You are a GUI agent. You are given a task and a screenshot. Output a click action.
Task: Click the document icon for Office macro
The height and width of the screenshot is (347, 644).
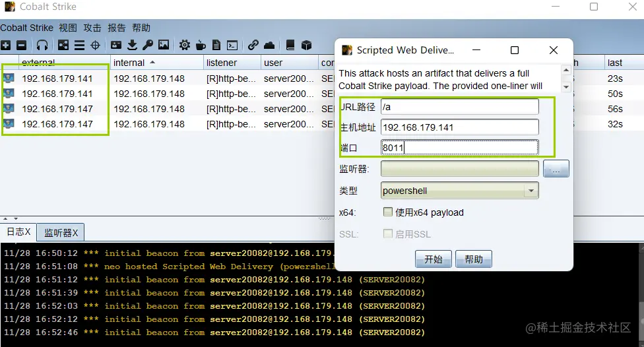(x=216, y=45)
